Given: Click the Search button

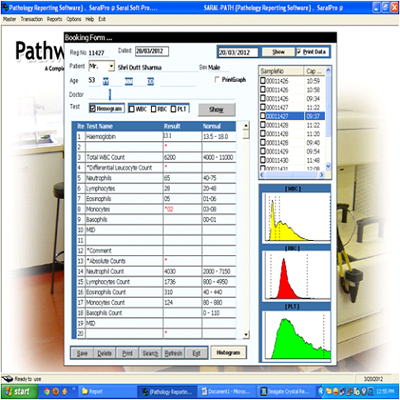Looking at the screenshot, I should [x=150, y=353].
